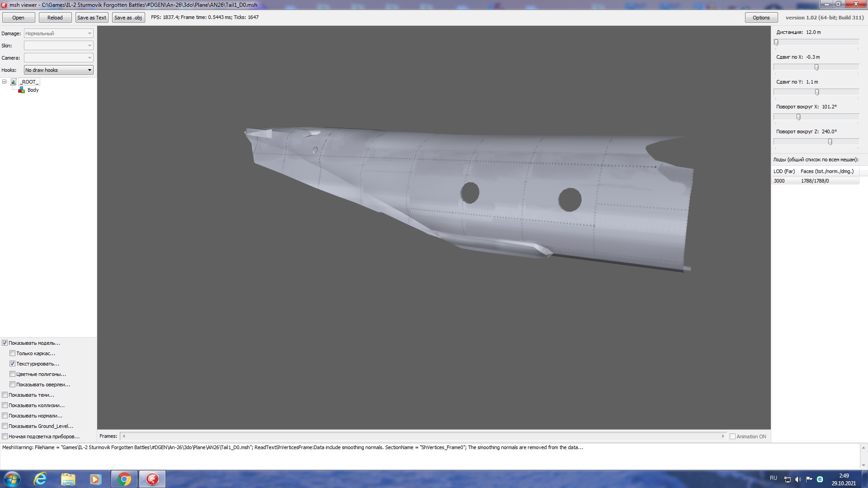Image resolution: width=868 pixels, height=488 pixels.
Task: Launch Chrome from the taskbar
Action: [x=124, y=479]
